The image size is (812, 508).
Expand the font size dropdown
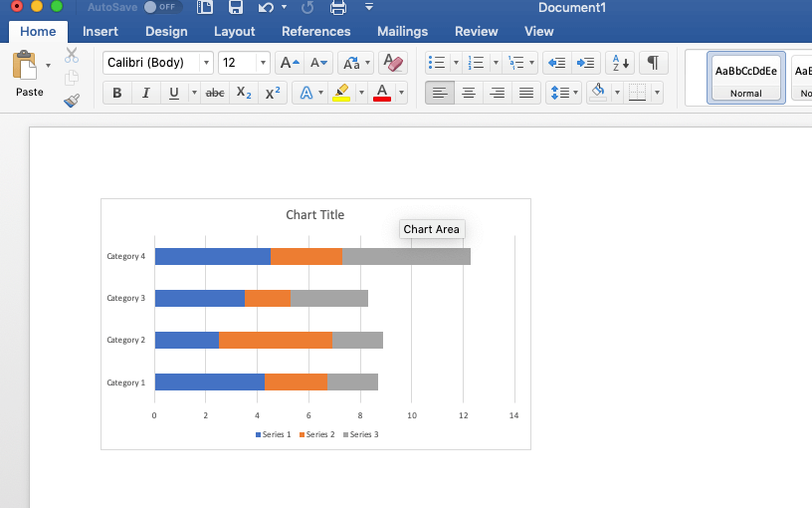coord(263,63)
